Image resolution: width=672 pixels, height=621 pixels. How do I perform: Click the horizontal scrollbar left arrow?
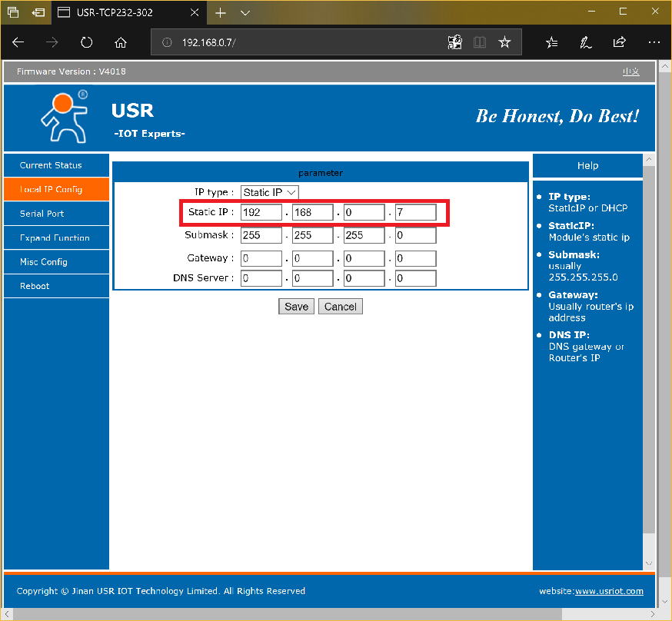(x=6, y=614)
